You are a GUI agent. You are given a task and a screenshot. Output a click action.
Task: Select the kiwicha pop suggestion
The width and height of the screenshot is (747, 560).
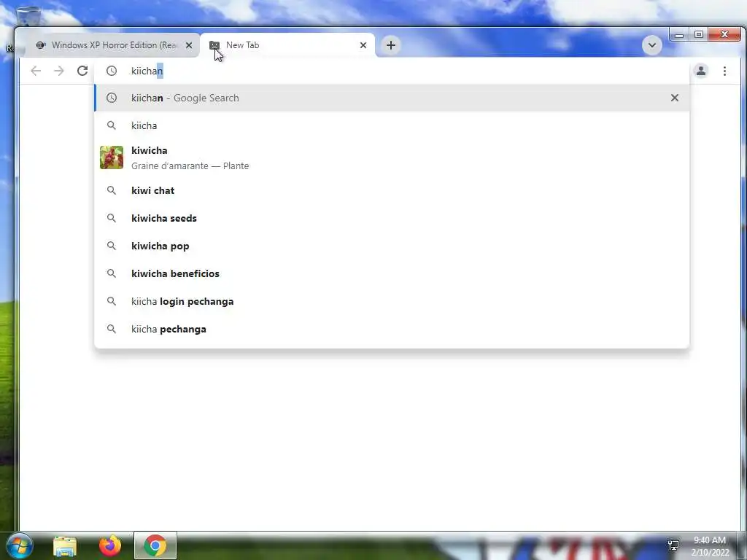392,246
